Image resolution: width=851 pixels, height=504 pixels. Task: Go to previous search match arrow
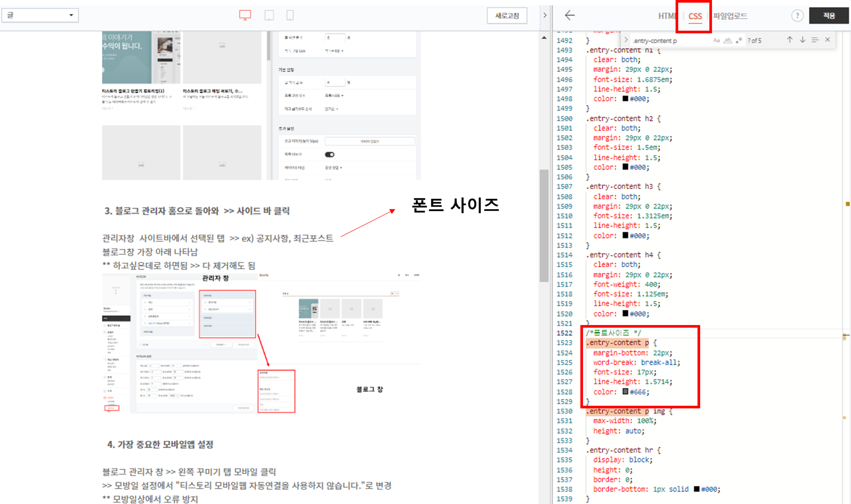[x=790, y=40]
